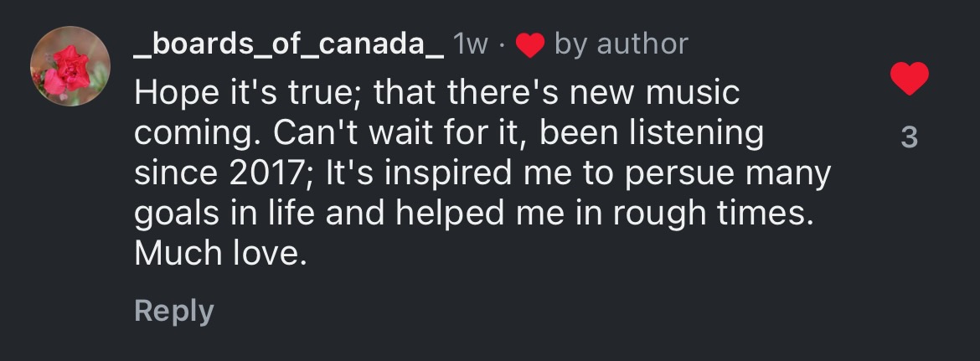Click the Reply link under the comment
The image size is (980, 361).
pos(173,311)
